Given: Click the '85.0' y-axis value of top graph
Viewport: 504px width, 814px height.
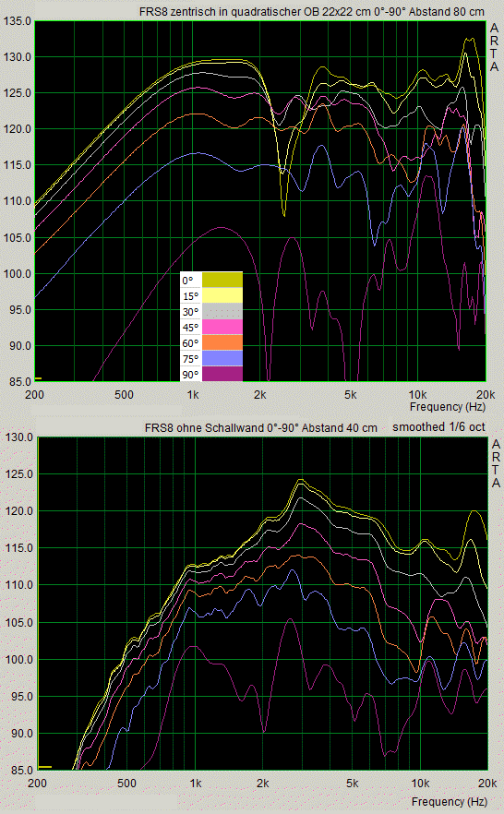Looking at the screenshot, I should tap(18, 382).
